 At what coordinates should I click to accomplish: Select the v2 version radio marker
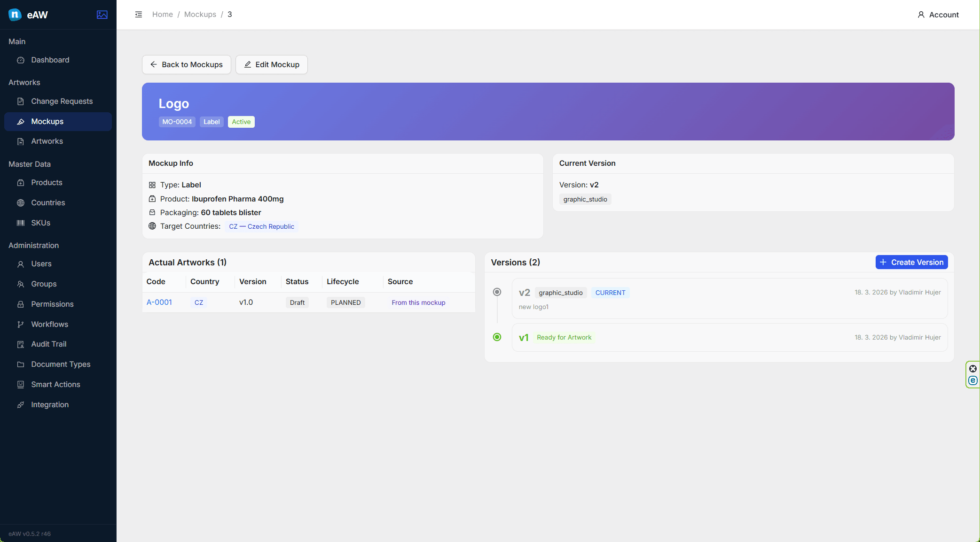[497, 292]
